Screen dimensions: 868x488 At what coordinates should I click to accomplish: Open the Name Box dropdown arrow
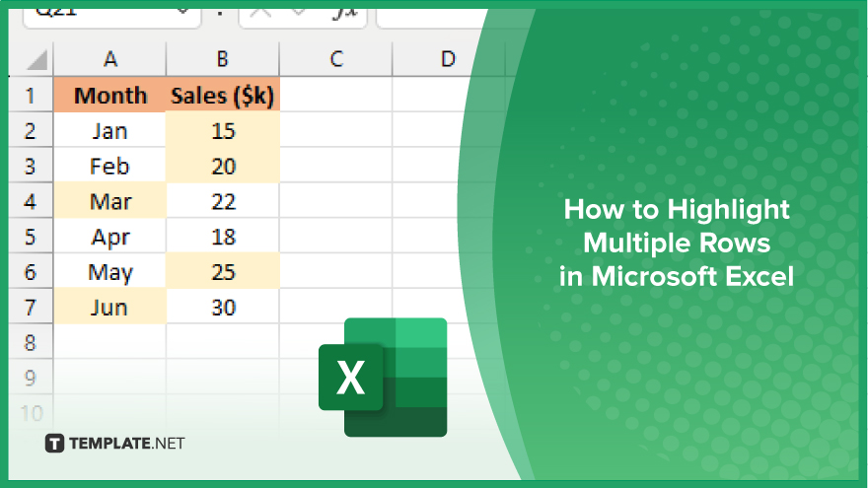[x=182, y=12]
